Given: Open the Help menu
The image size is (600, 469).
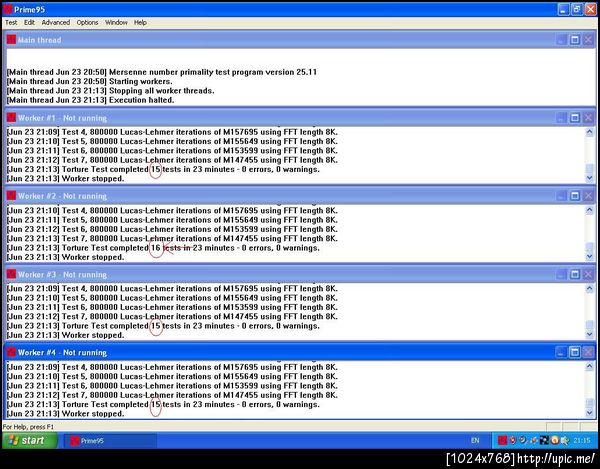Looking at the screenshot, I should 140,23.
